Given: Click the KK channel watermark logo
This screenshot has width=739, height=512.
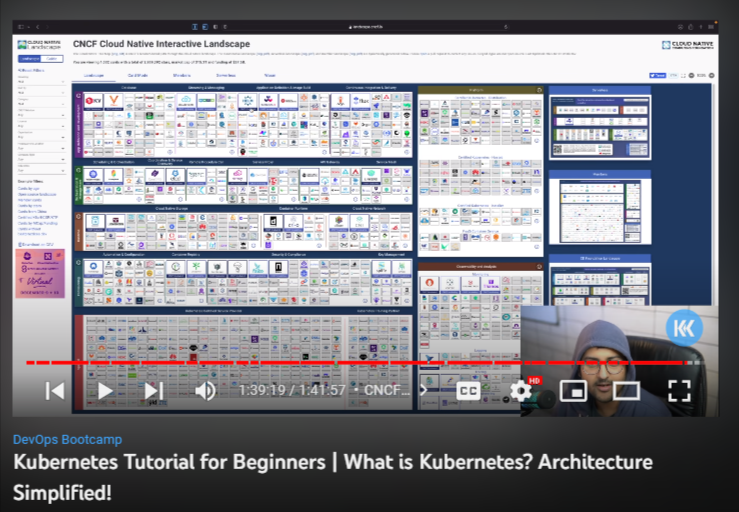Looking at the screenshot, I should click(x=684, y=328).
